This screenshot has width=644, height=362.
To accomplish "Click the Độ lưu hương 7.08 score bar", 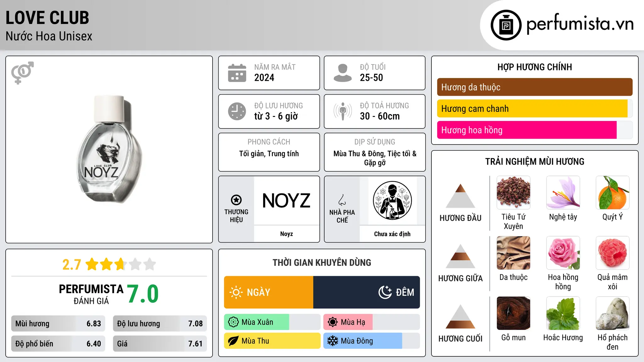I will coord(160,324).
